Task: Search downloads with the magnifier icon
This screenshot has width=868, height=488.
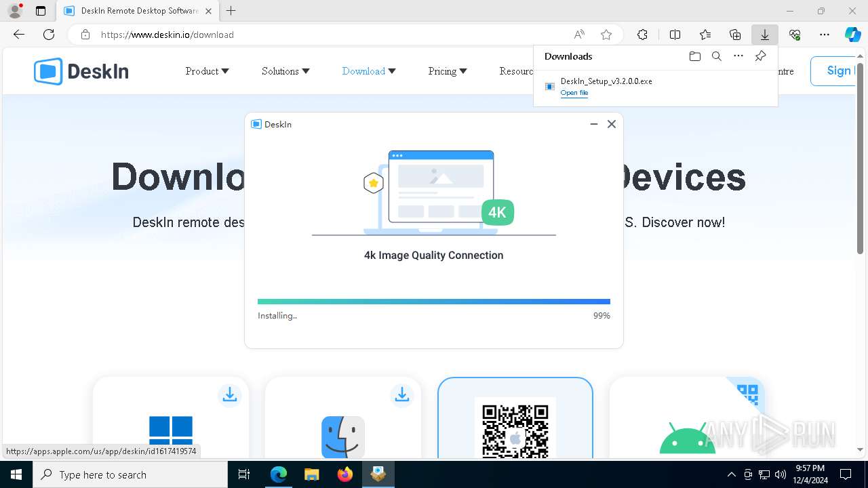Action: (716, 56)
